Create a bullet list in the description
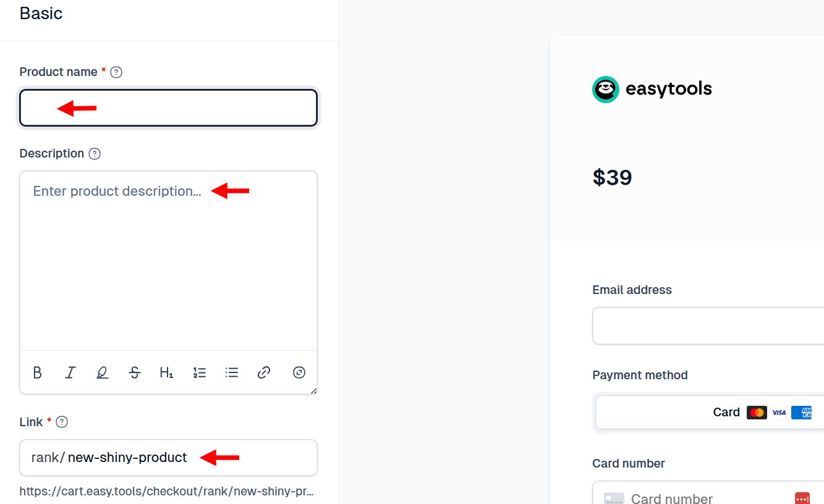 point(231,372)
